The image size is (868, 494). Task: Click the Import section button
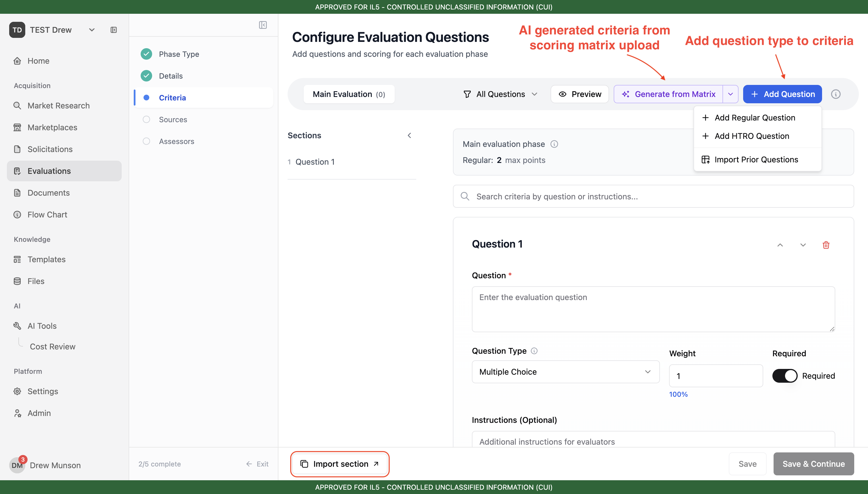pos(340,464)
